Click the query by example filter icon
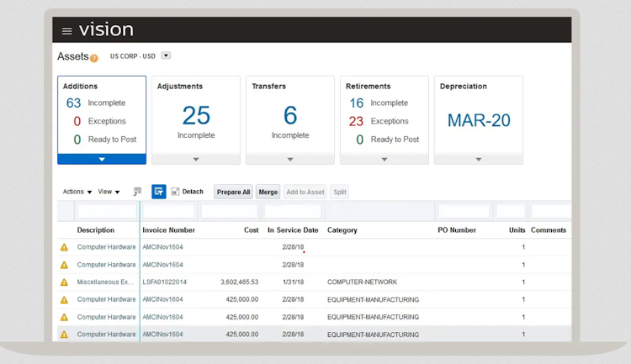631x364 pixels. coord(158,192)
